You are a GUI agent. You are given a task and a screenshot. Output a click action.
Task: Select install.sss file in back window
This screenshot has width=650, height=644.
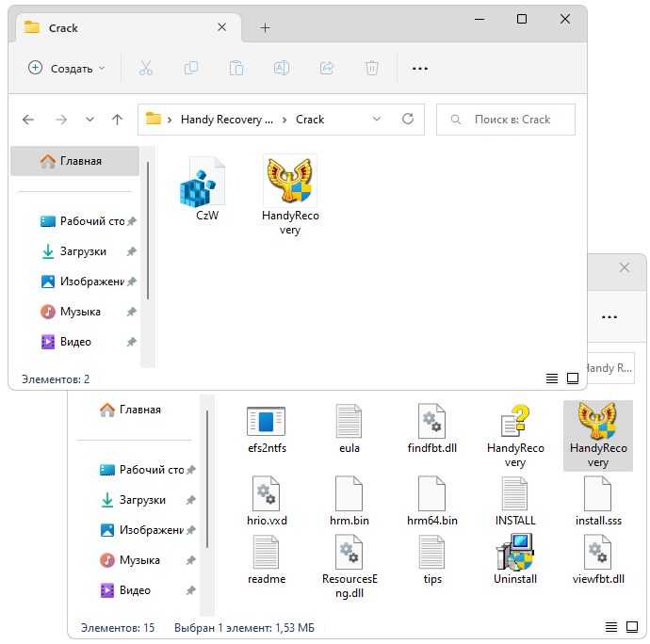tap(598, 501)
